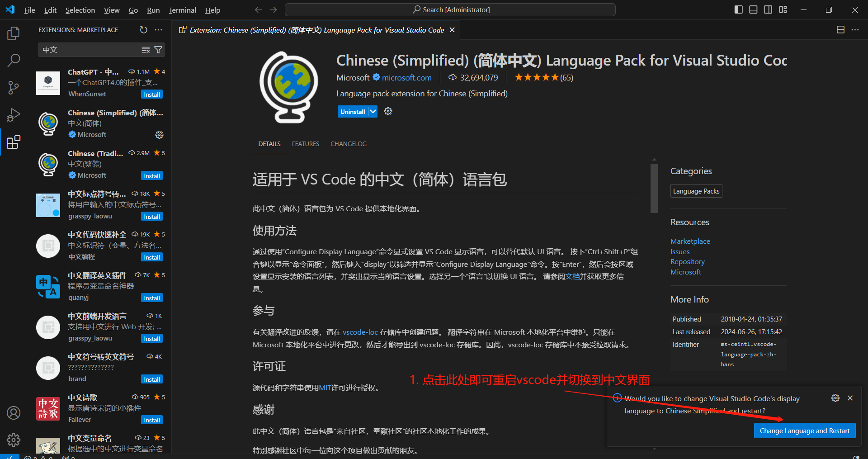Go back using navigation arrow

click(258, 9)
